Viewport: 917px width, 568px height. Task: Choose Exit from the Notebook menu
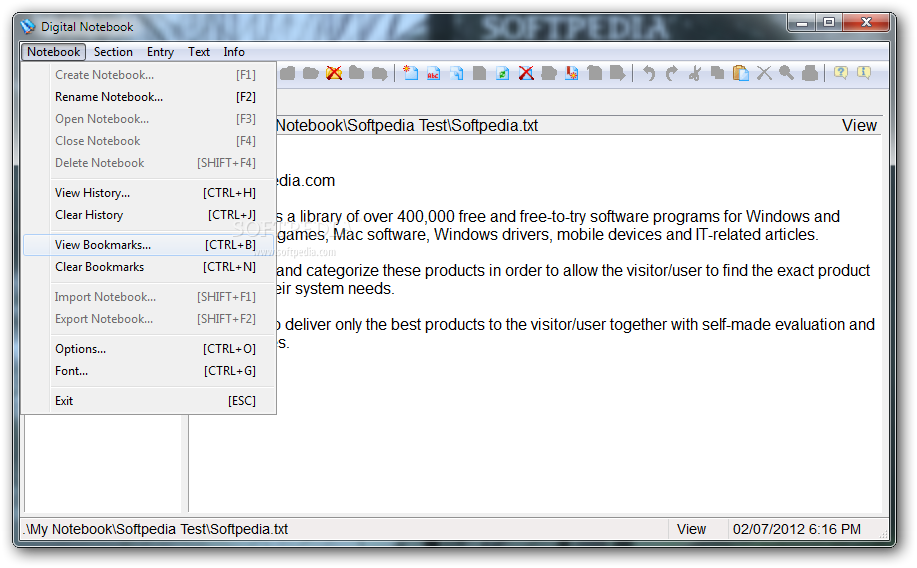pyautogui.click(x=149, y=401)
